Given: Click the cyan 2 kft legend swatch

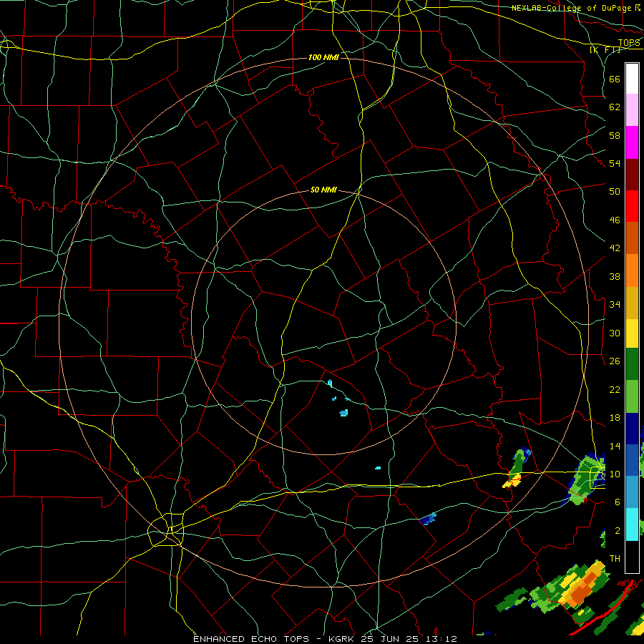Looking at the screenshot, I should [632, 524].
